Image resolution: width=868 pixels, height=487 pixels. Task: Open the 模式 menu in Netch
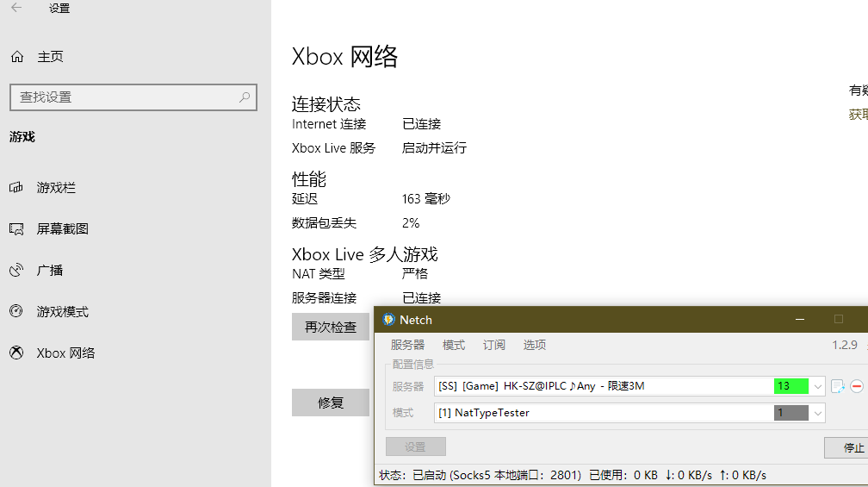tap(454, 345)
